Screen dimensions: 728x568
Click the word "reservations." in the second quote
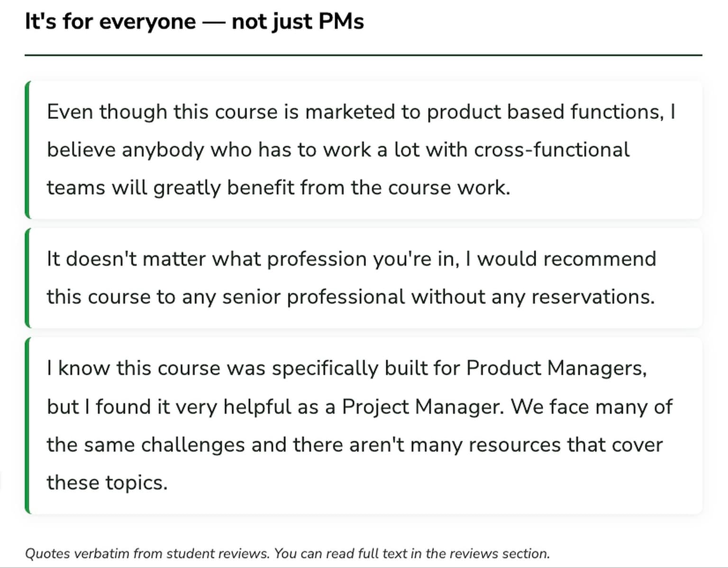[x=593, y=298]
